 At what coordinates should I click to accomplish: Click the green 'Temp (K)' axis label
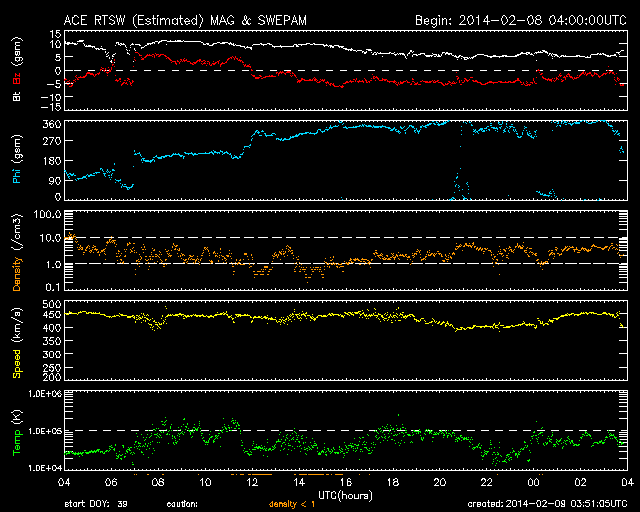pyautogui.click(x=17, y=433)
